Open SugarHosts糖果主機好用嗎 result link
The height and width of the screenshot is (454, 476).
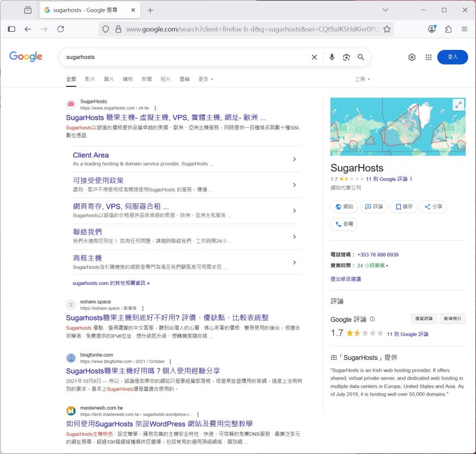tap(143, 371)
